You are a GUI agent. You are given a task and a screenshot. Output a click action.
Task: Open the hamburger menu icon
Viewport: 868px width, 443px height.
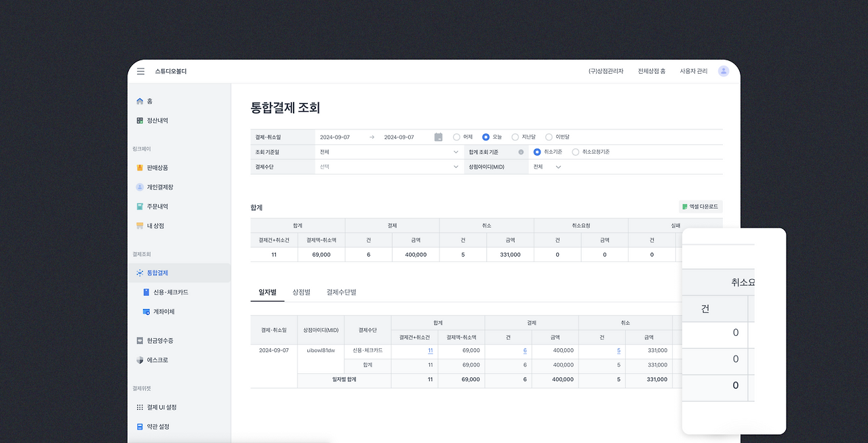(140, 71)
